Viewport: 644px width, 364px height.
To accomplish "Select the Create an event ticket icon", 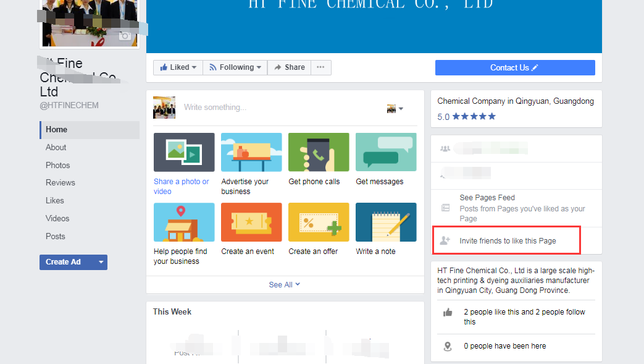I will 251,222.
